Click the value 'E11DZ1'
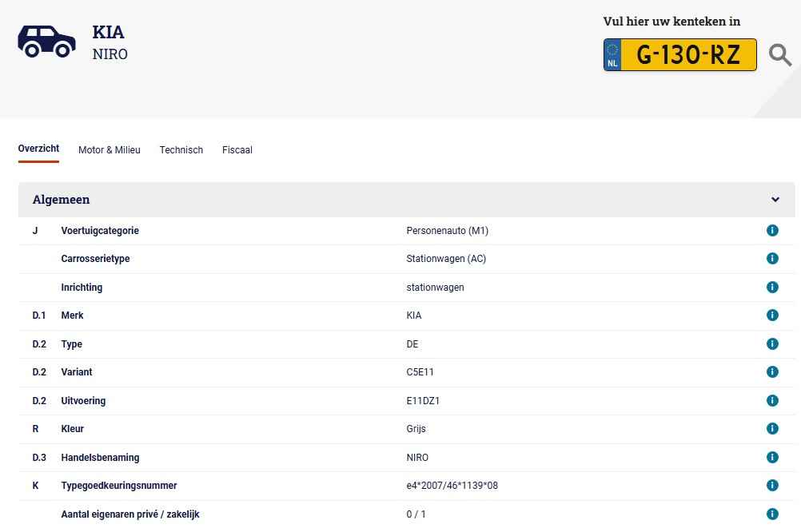 point(423,401)
